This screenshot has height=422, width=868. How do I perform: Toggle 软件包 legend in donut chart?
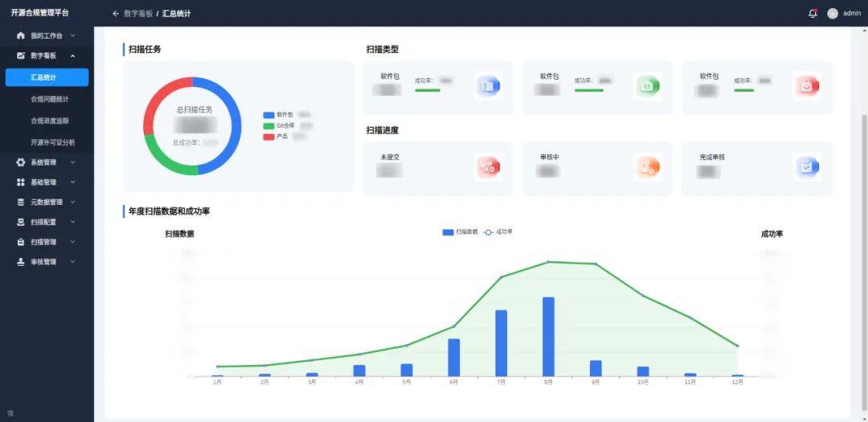(x=278, y=115)
